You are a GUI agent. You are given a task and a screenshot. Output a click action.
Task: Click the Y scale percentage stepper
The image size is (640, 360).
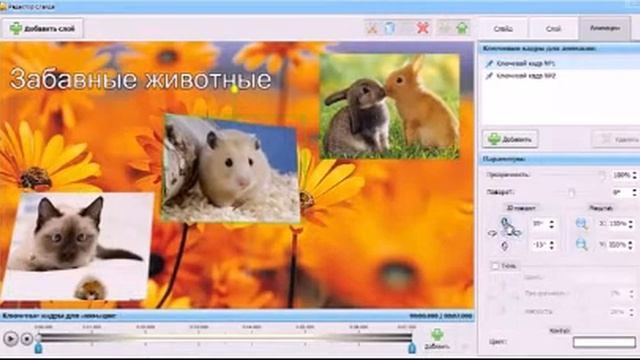[x=631, y=245]
